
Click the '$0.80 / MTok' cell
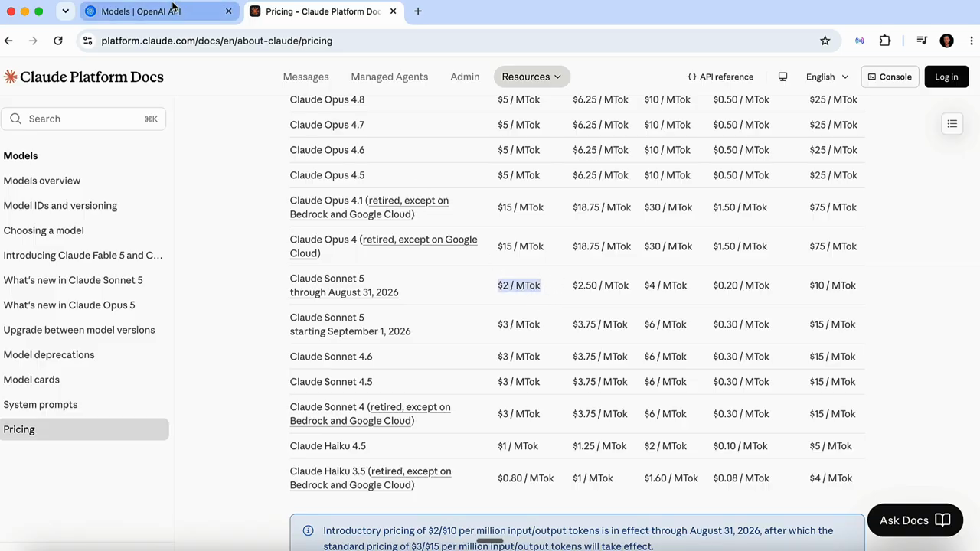point(526,478)
